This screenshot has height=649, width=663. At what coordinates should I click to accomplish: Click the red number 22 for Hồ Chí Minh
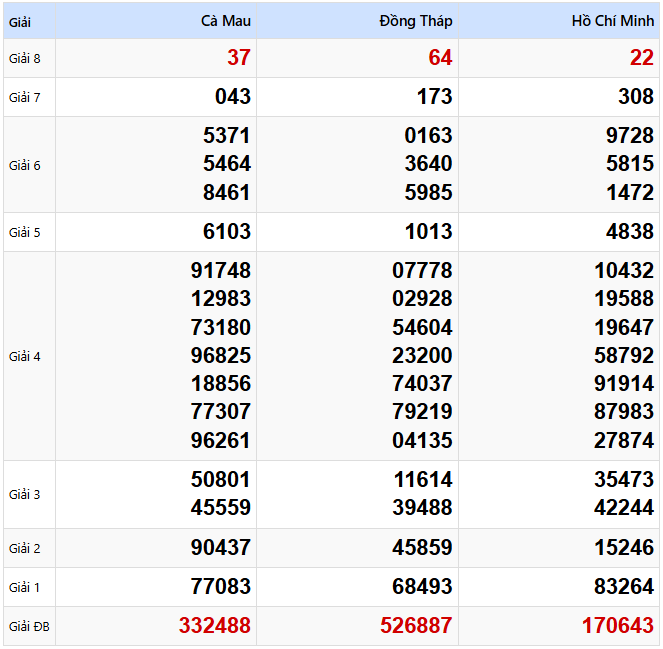(x=642, y=58)
